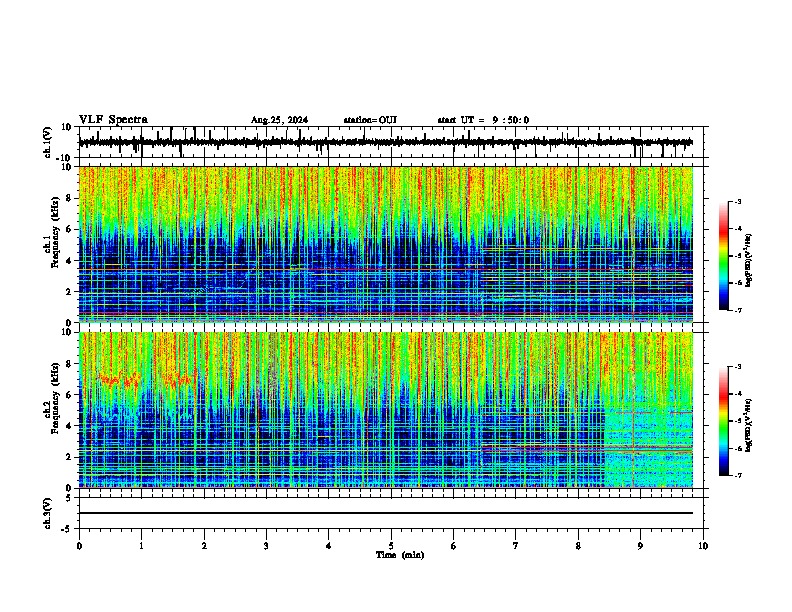Viewport: 792px width, 612px height.
Task: Click the red chorus band near 7 kHz in ch.2
Action: pyautogui.click(x=145, y=380)
